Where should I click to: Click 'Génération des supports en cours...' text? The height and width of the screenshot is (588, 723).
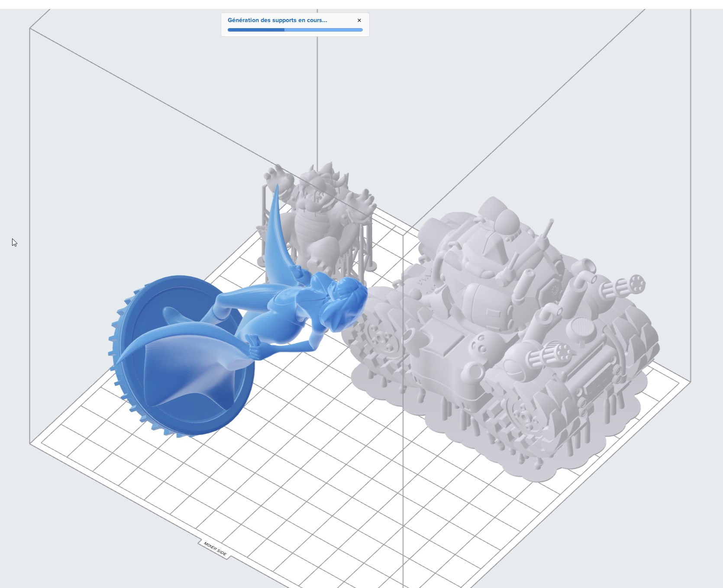click(x=278, y=20)
